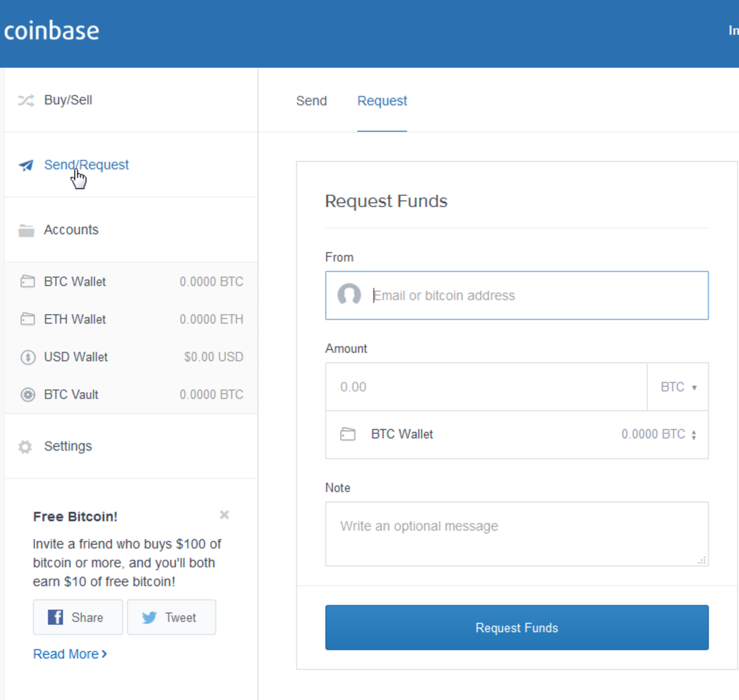Focus the Email or bitcoin address field
The height and width of the screenshot is (700, 739).
pyautogui.click(x=517, y=295)
